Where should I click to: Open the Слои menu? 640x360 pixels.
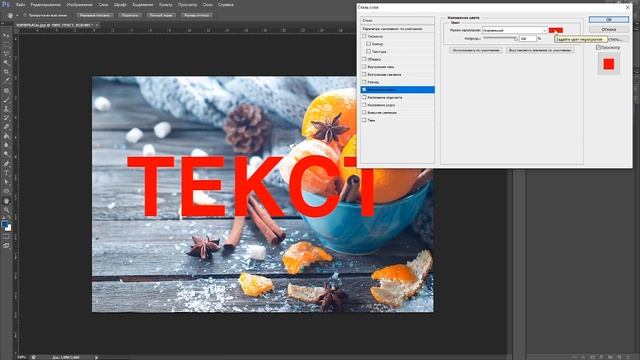[103, 4]
